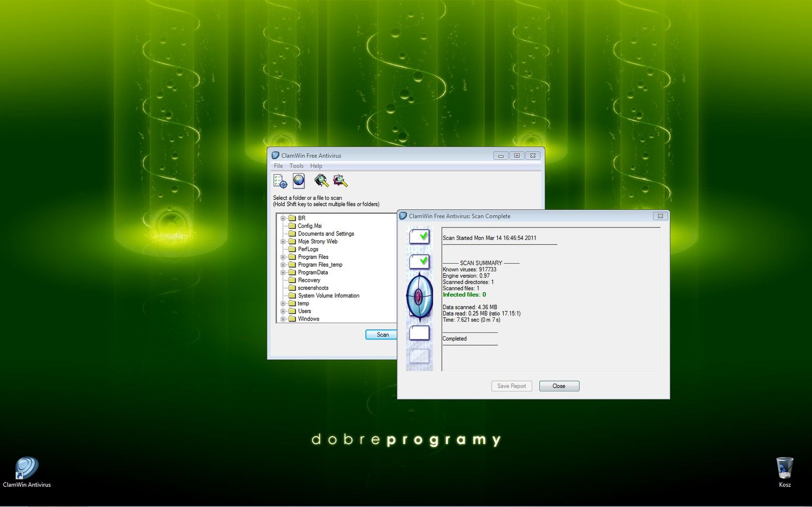Click the 'Time: 7.621 sec' line
This screenshot has width=812, height=507.
(x=472, y=320)
